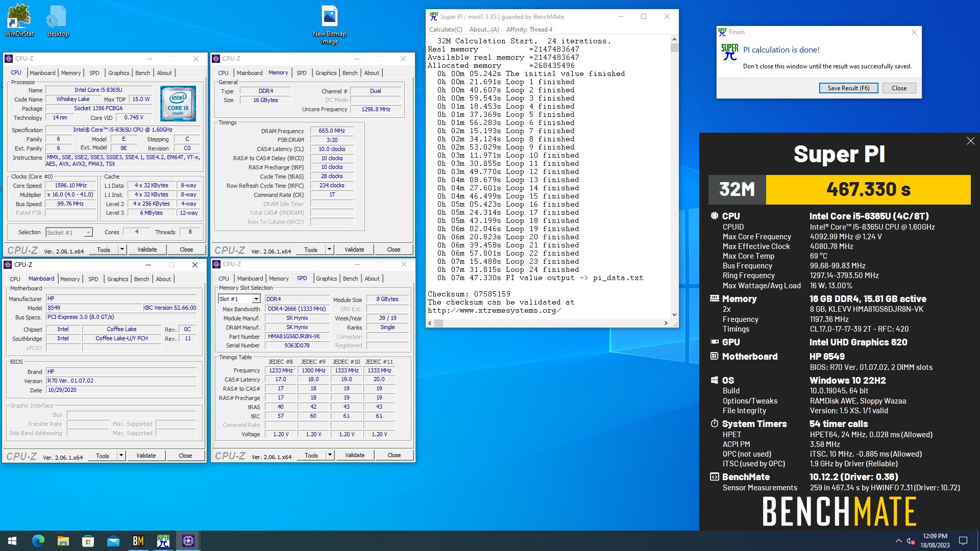The height and width of the screenshot is (551, 980).
Task: Click the CPU chip icon in BenchMate panel
Action: (715, 216)
